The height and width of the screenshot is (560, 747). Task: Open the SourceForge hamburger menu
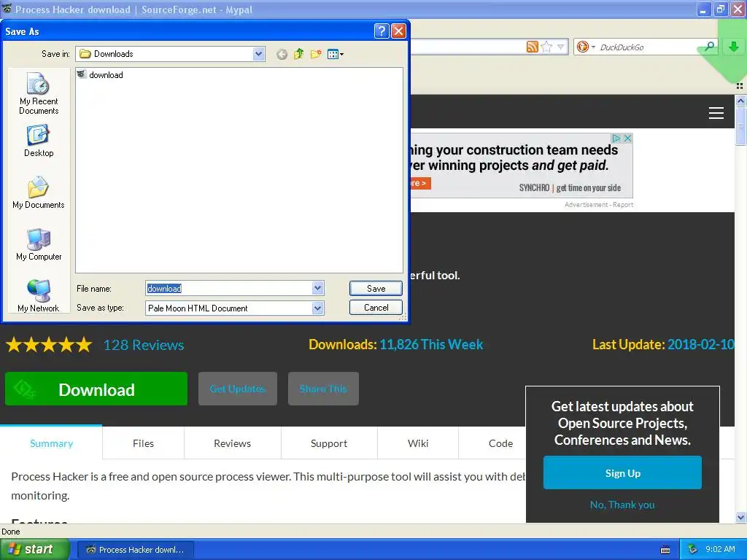716,113
